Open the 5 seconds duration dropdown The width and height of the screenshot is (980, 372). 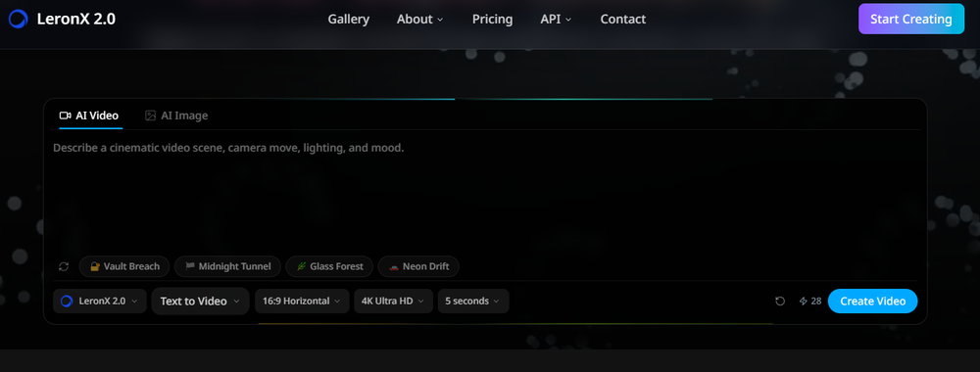(x=473, y=301)
